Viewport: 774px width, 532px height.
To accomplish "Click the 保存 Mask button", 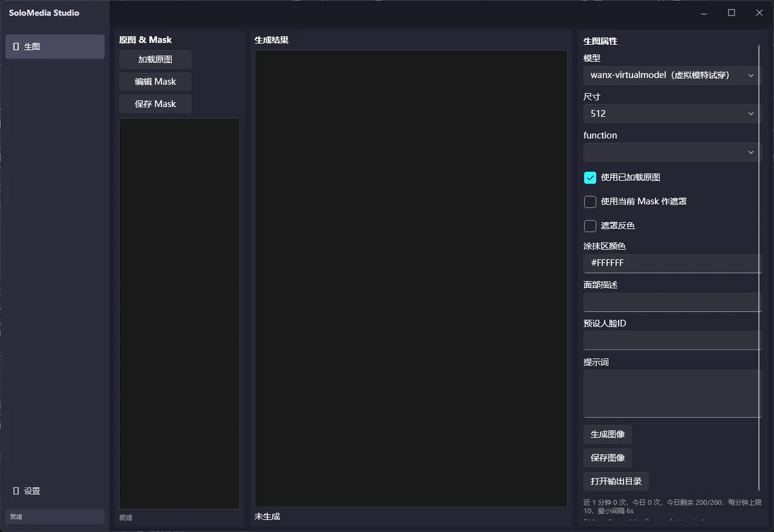I will pyautogui.click(x=155, y=104).
